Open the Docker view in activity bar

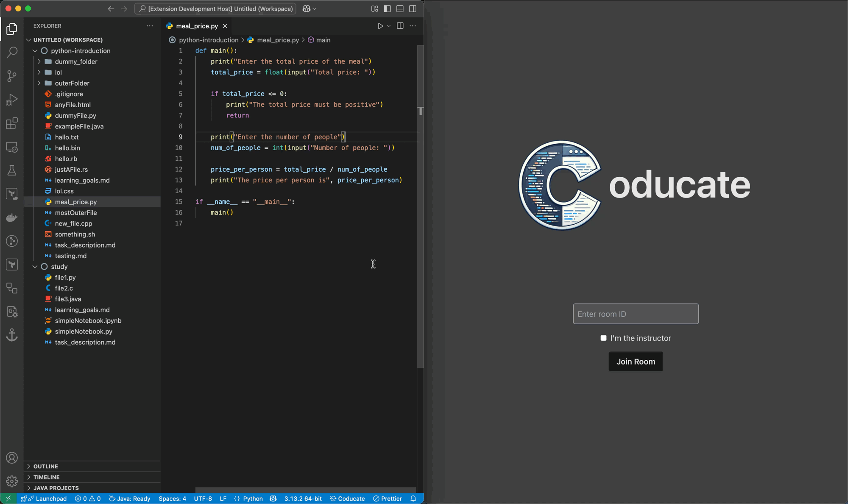pos(12,217)
